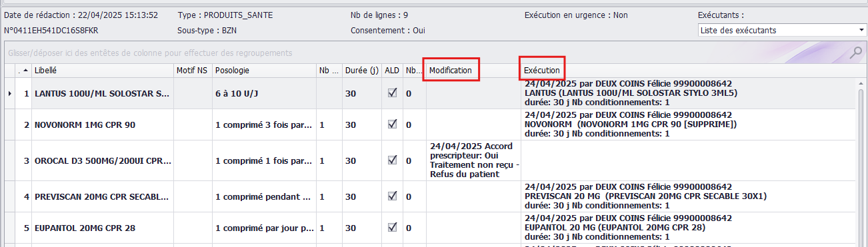Click 'Exécution en urgence : Non' text
868x247 pixels.
[x=576, y=15]
